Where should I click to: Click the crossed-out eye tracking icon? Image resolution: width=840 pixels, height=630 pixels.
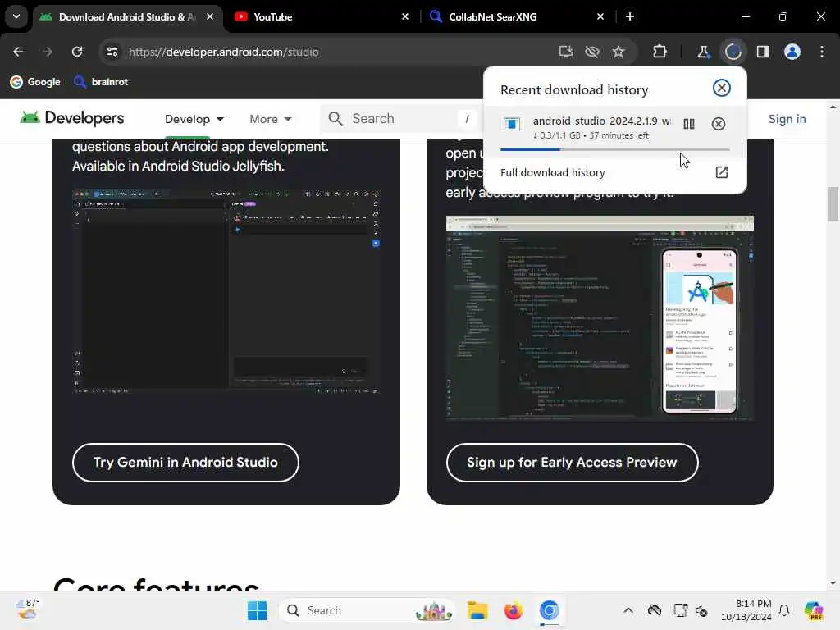pos(592,52)
